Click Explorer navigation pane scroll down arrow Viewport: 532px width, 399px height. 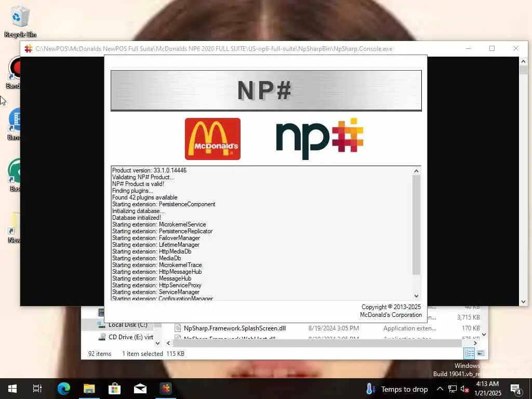157,343
